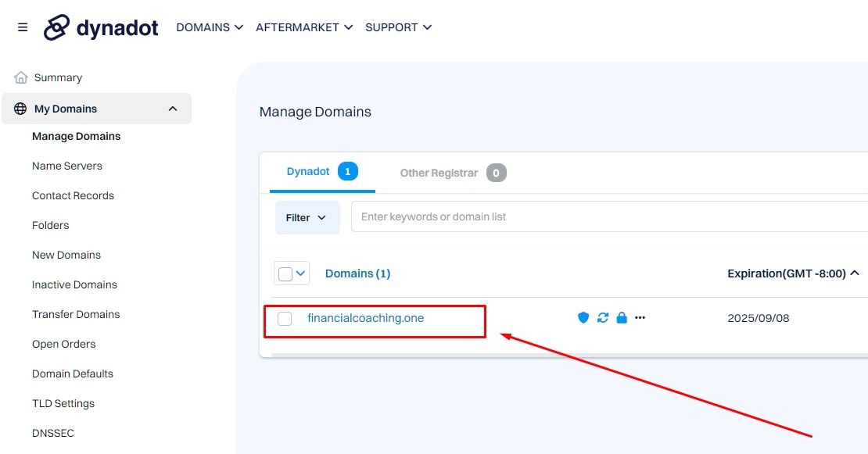Open the three-dot more options menu
Screen dimensions: 868x454
pos(640,317)
